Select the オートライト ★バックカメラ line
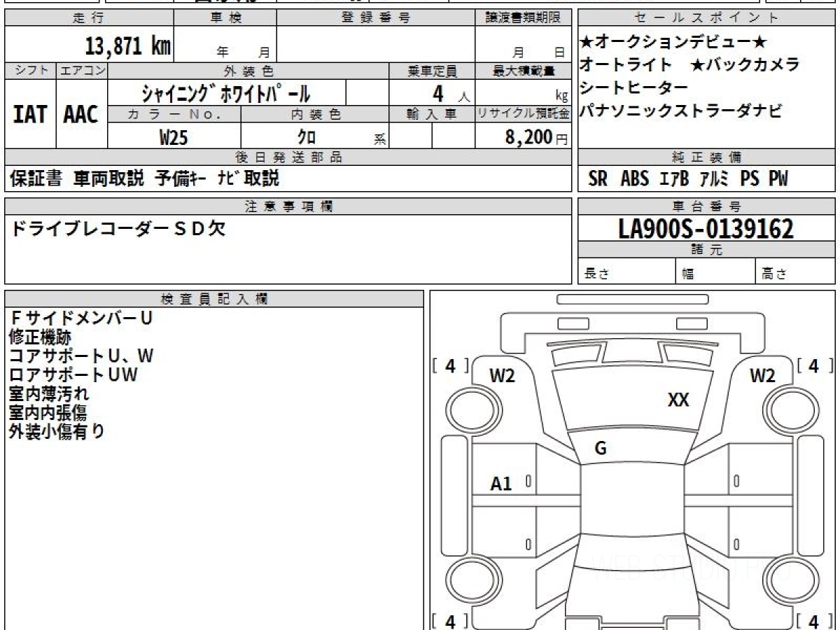 point(689,64)
